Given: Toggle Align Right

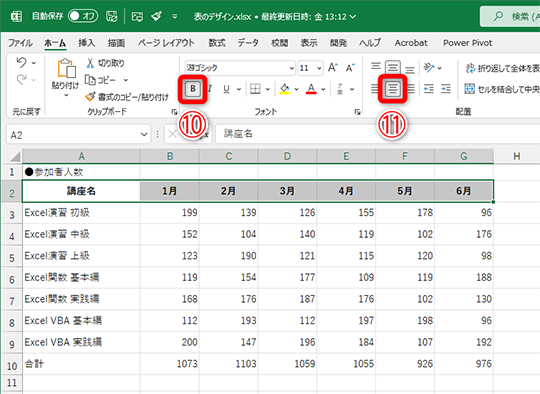Looking at the screenshot, I should click(411, 89).
